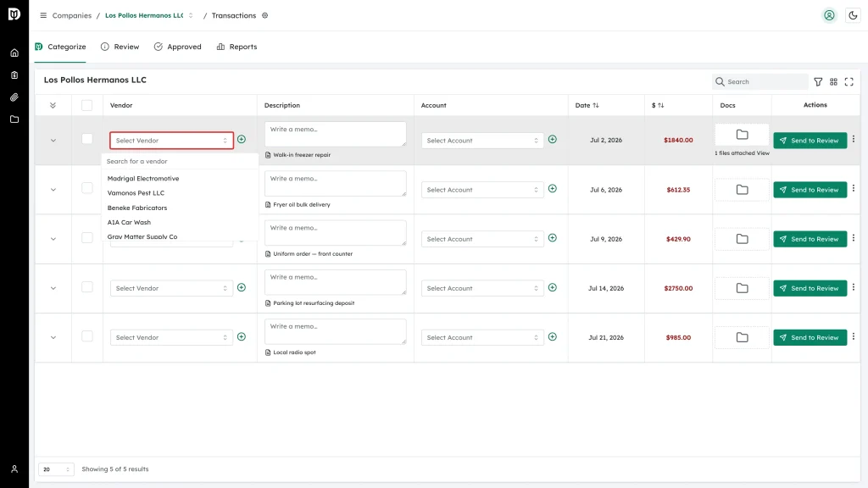Open docs folder for Parking lot resurfacing deposit
The width and height of the screenshot is (868, 488).
(x=743, y=288)
